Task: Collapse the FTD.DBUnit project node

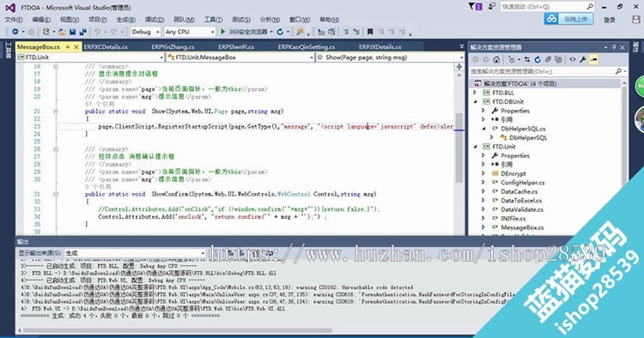Action: pyautogui.click(x=475, y=102)
